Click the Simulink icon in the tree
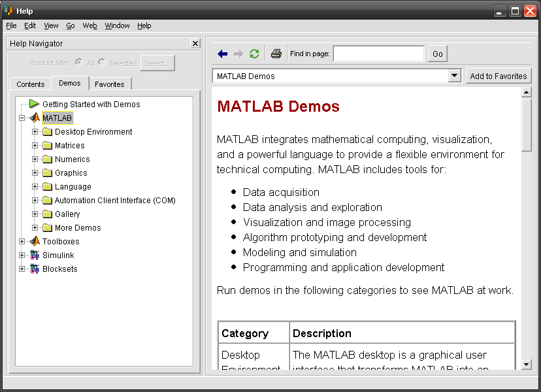Viewport: 541px width, 392px height. click(x=34, y=255)
